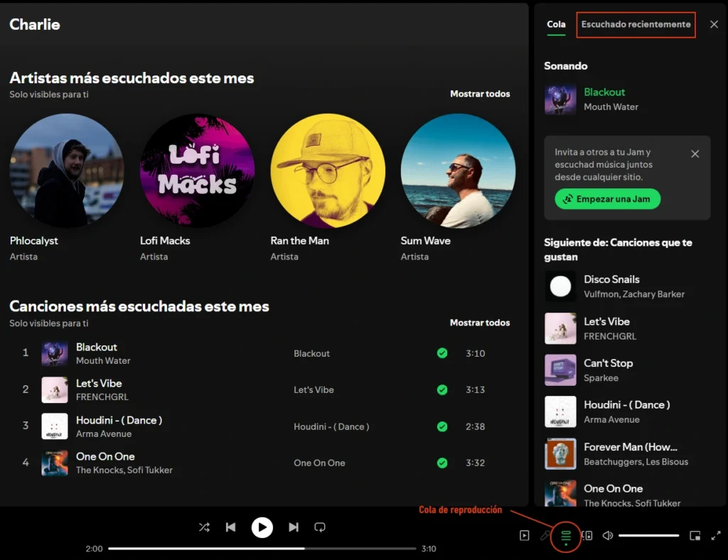The image size is (728, 560).
Task: Show all top songs this month
Action: pos(480,323)
